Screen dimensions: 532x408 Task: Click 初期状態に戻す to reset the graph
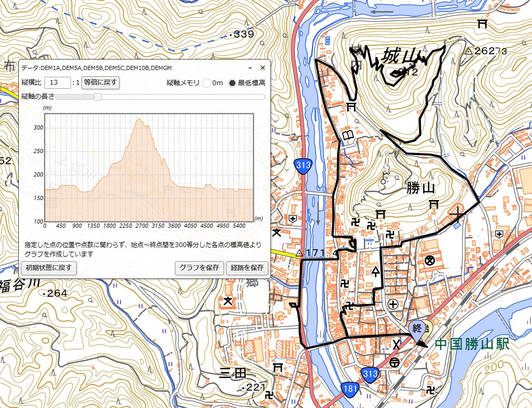pyautogui.click(x=49, y=268)
